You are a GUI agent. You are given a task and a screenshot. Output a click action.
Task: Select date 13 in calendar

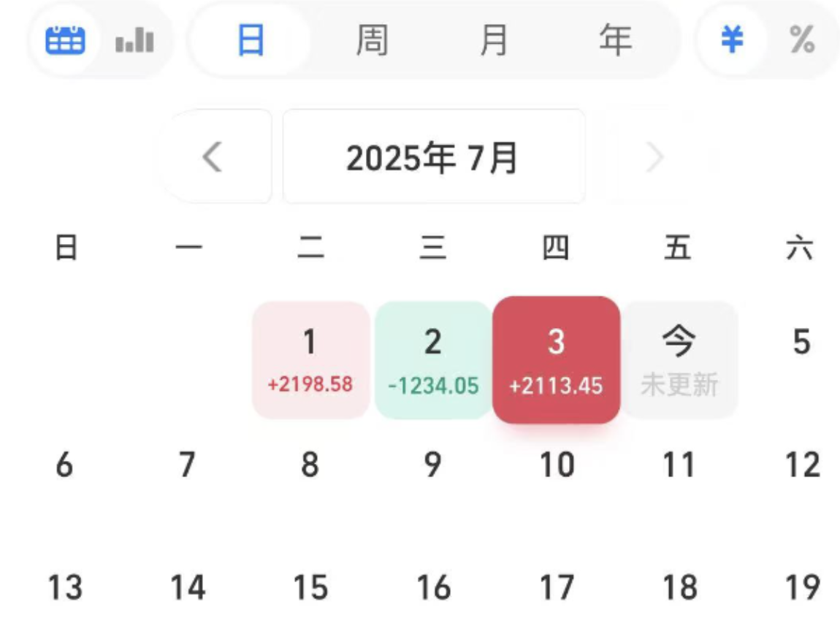[65, 587]
